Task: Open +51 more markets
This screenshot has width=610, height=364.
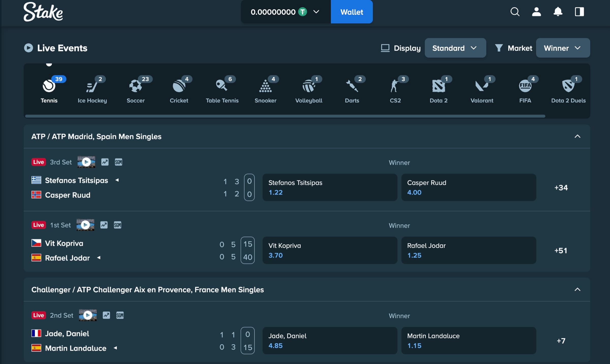Action: [x=561, y=250]
